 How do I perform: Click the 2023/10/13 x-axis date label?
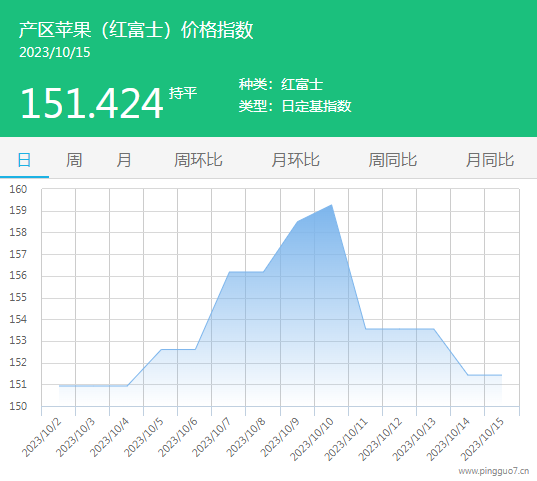[414, 439]
